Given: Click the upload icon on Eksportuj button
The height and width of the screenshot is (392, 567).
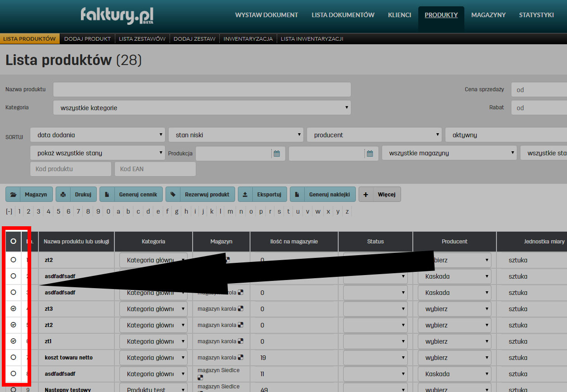Looking at the screenshot, I should click(x=245, y=195).
